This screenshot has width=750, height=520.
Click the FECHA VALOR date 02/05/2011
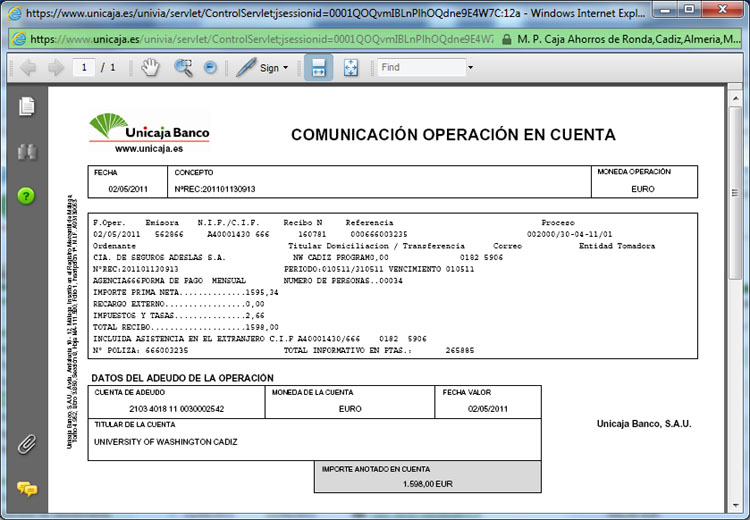pos(487,409)
